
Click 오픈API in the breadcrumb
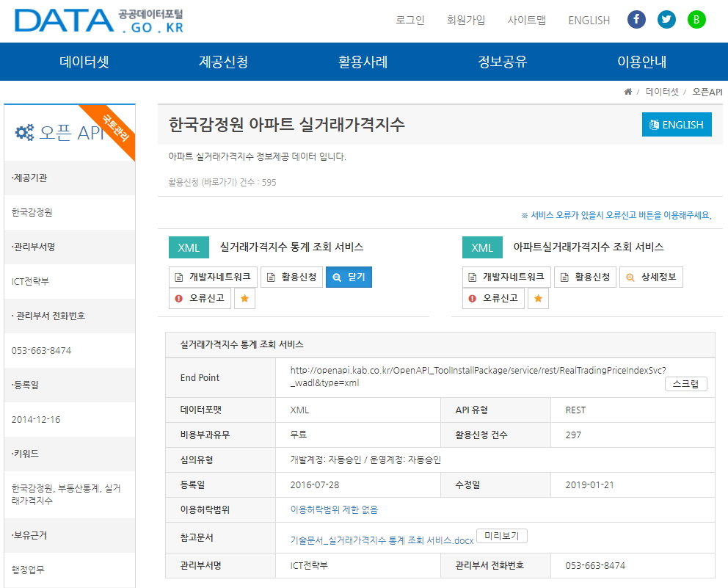[x=707, y=92]
